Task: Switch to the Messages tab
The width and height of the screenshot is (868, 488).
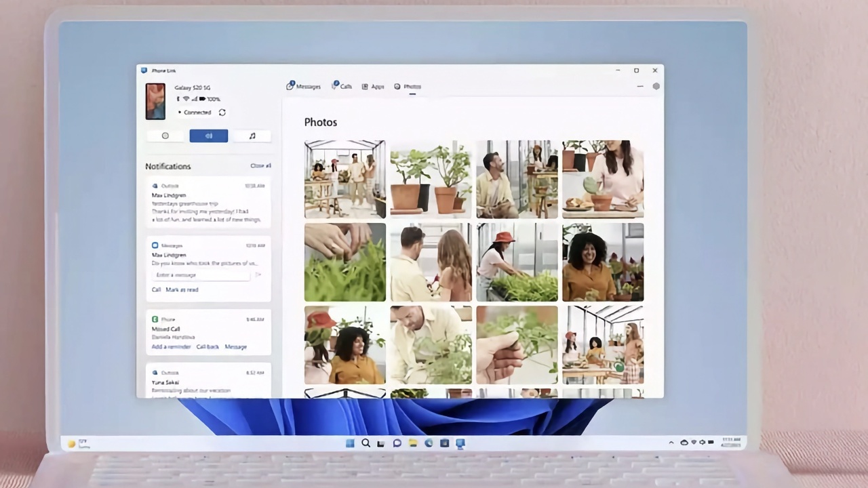Action: pyautogui.click(x=304, y=87)
